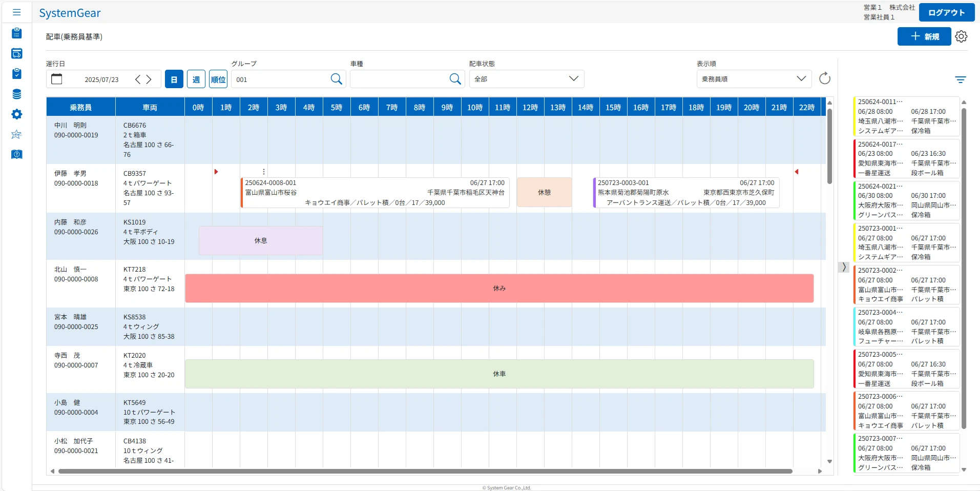Click the group field search magnifier
The width and height of the screenshot is (980, 491).
(336, 79)
